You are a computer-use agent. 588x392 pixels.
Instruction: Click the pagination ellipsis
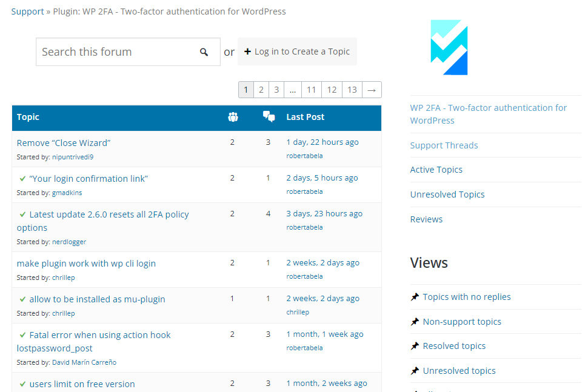[x=293, y=90]
